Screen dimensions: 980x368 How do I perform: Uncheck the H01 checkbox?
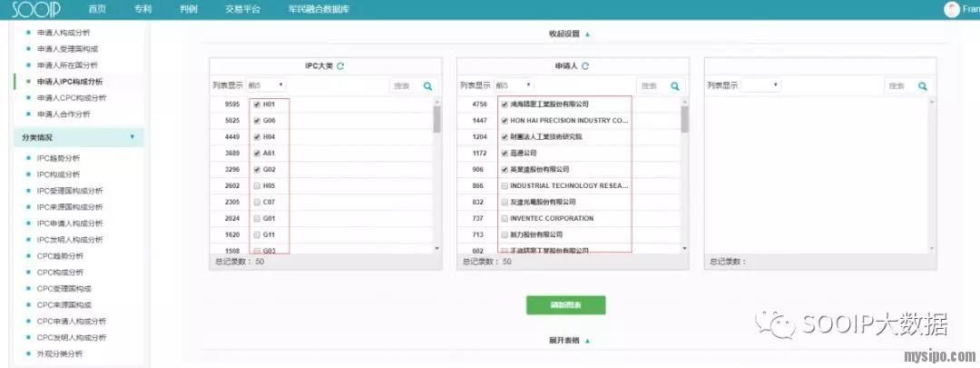coord(257,104)
